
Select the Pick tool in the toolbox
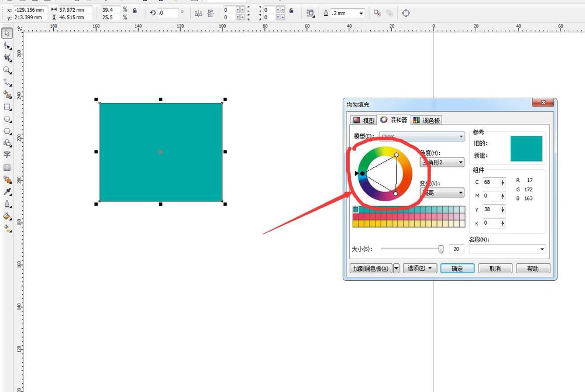[7, 33]
